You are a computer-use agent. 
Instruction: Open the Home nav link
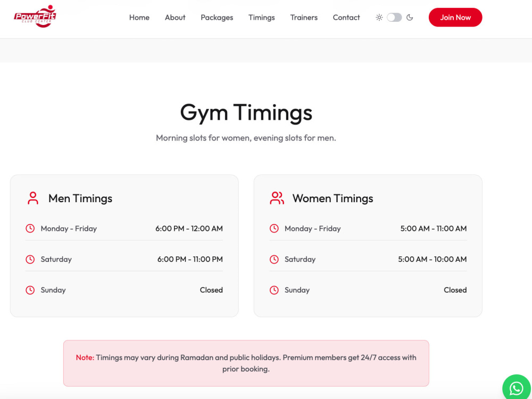point(139,18)
